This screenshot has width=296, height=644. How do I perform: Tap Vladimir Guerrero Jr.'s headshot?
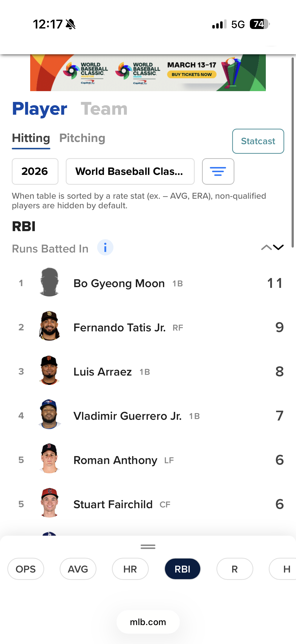point(50,415)
